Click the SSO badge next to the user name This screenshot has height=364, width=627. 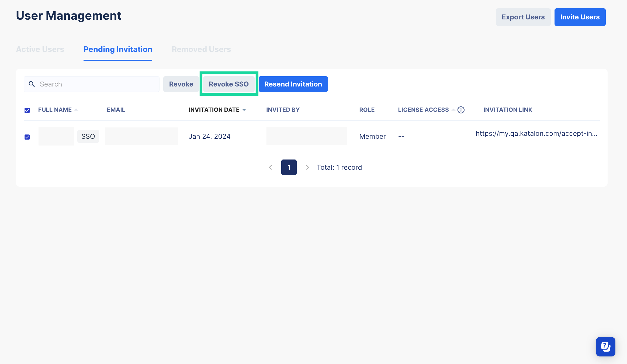point(88,136)
